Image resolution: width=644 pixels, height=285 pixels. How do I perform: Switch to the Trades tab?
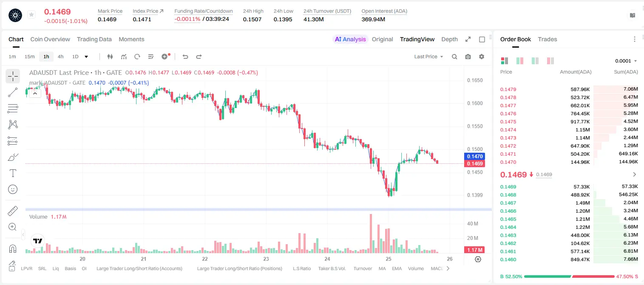(x=547, y=39)
